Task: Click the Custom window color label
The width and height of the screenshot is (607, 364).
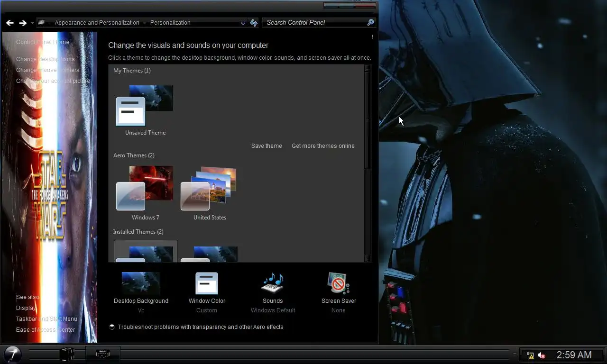Action: tap(207, 310)
